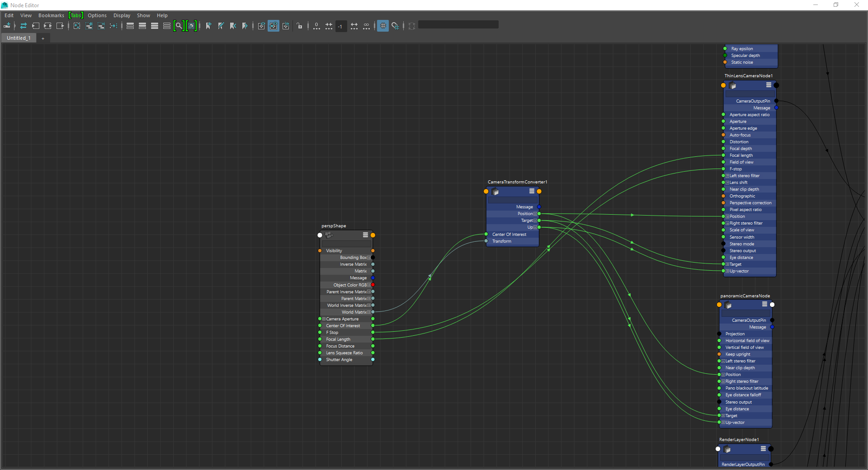Screen dimensions: 868x470
Task: Click the unlimited traversal depth icon
Action: [366, 26]
